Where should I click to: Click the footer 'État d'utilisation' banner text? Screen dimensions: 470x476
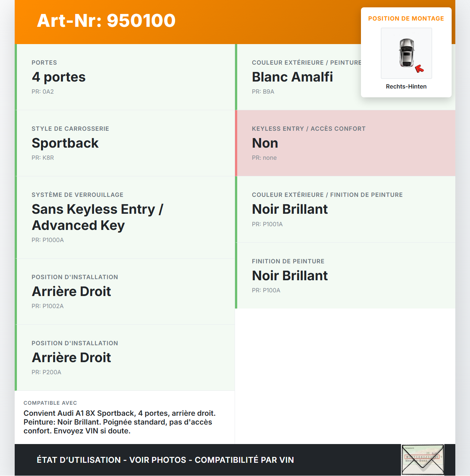click(165, 460)
